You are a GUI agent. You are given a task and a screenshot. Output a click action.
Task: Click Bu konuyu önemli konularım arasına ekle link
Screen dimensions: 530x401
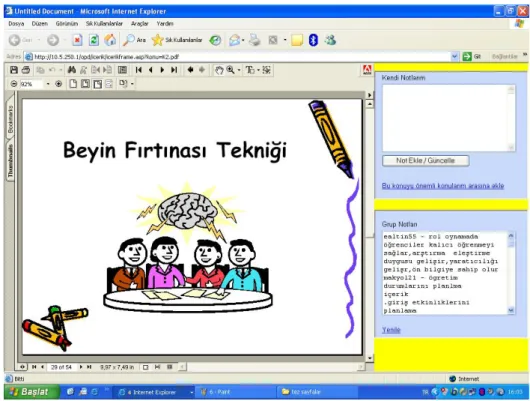coord(443,186)
